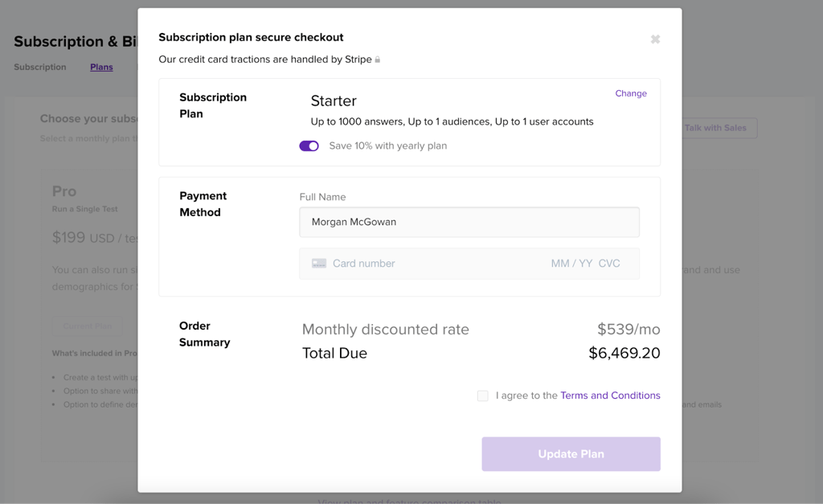Check the agree to terms checkbox
Viewport: 823px width, 504px height.
point(483,395)
